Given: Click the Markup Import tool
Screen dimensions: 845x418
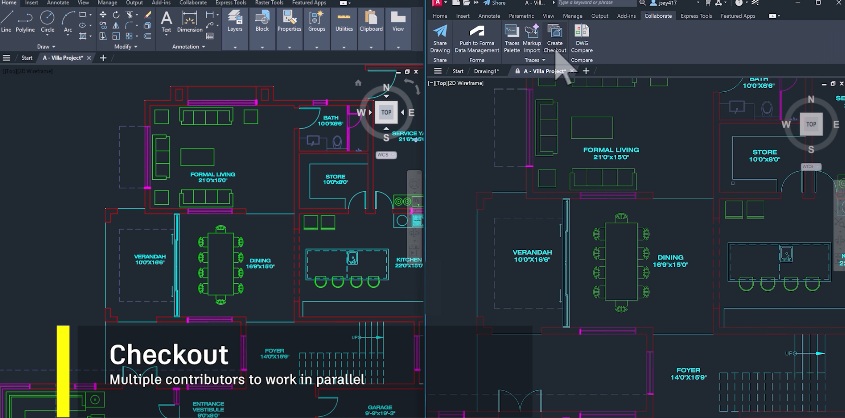Looking at the screenshot, I should tap(532, 38).
